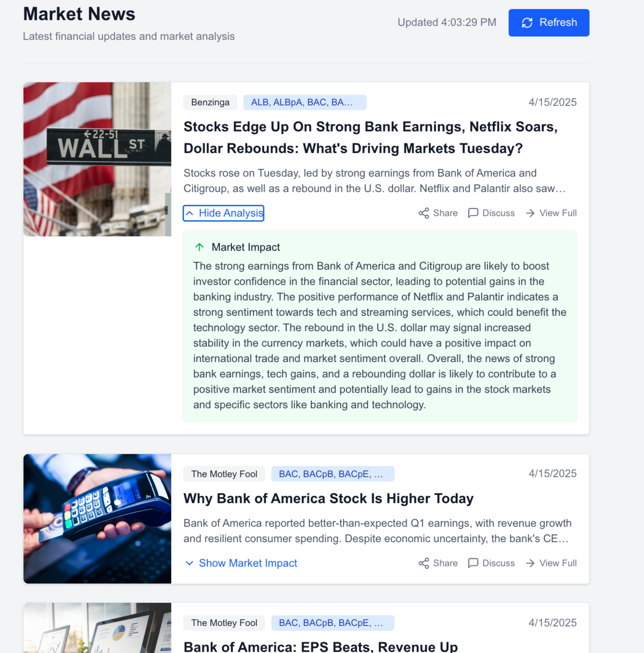The image size is (644, 653).
Task: Share the Why Bank of America article
Action: pyautogui.click(x=438, y=563)
